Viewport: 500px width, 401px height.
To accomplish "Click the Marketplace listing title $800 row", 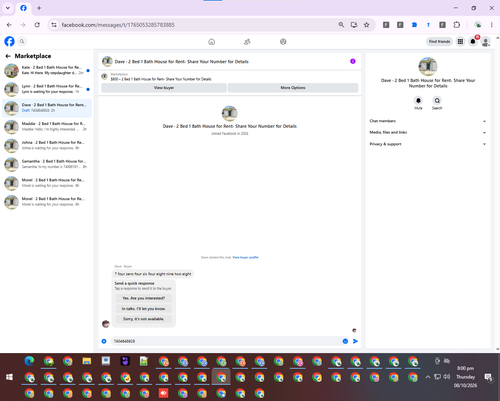I will (161, 79).
